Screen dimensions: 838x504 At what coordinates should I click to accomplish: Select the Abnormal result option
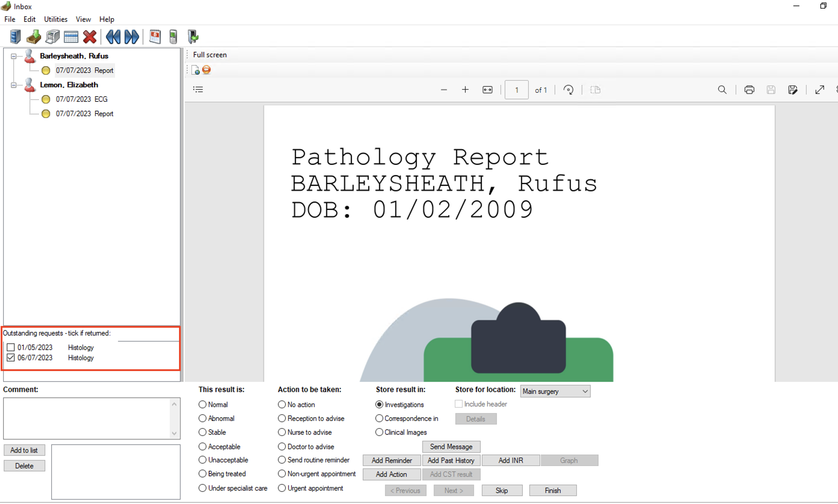click(202, 418)
